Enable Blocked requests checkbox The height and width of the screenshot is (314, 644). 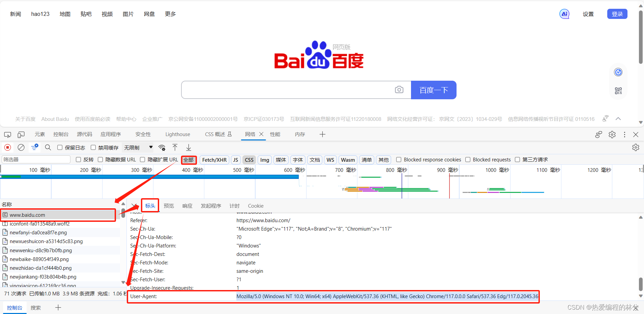468,160
